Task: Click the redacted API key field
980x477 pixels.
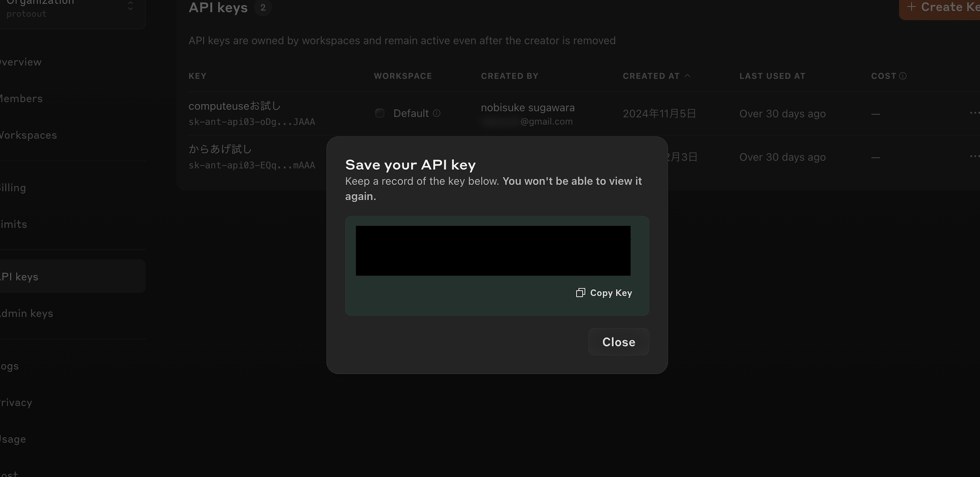Action: click(x=493, y=251)
